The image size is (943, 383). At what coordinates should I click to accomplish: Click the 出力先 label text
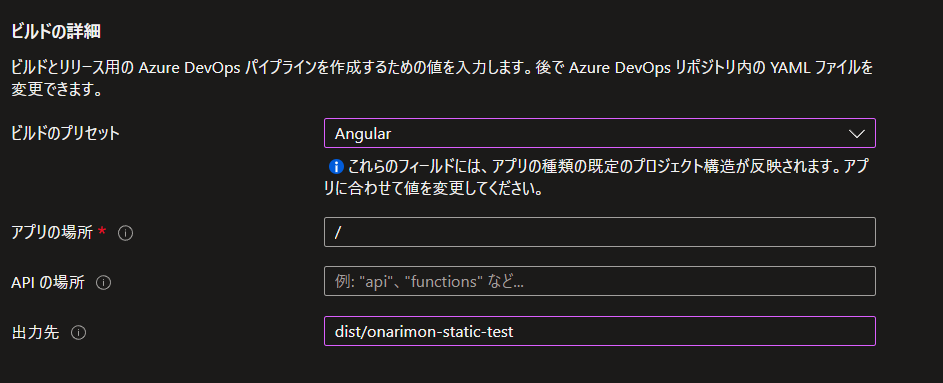coord(35,332)
